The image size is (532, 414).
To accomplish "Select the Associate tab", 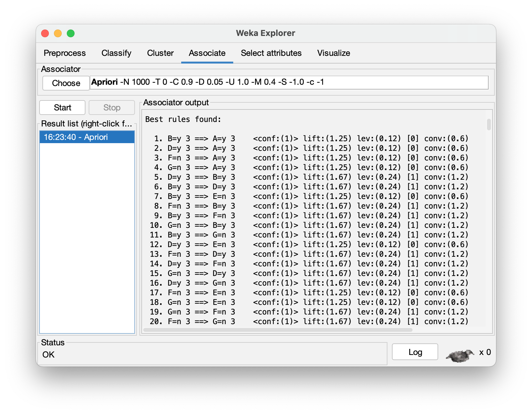I will tap(207, 53).
